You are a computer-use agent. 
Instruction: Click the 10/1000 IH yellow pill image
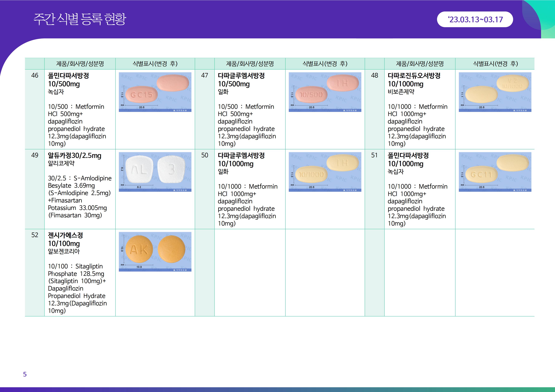[x=325, y=172]
